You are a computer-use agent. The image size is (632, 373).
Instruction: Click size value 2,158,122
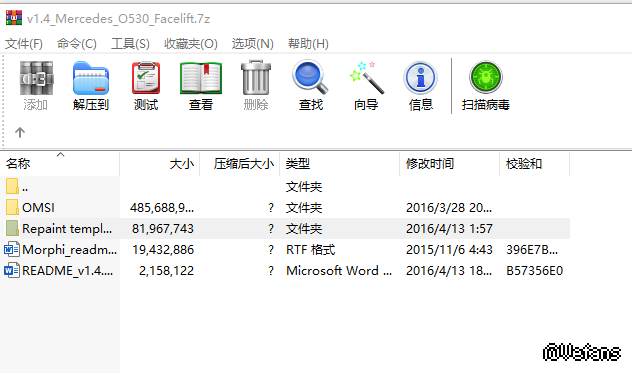pyautogui.click(x=166, y=271)
